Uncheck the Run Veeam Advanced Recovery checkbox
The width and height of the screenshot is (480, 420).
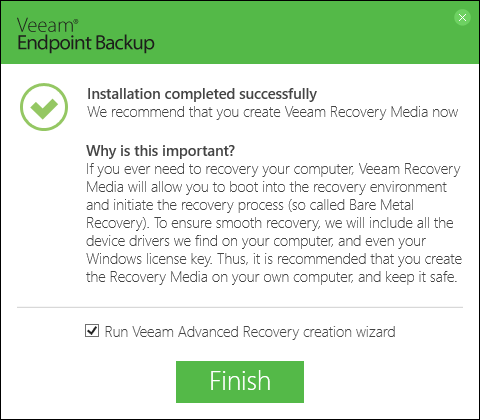(92, 331)
